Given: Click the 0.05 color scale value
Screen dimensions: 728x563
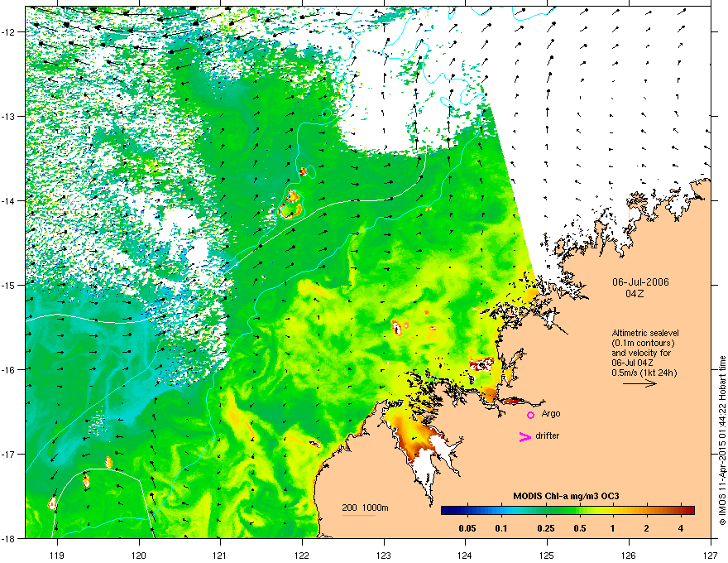Looking at the screenshot, I should click(x=467, y=528).
